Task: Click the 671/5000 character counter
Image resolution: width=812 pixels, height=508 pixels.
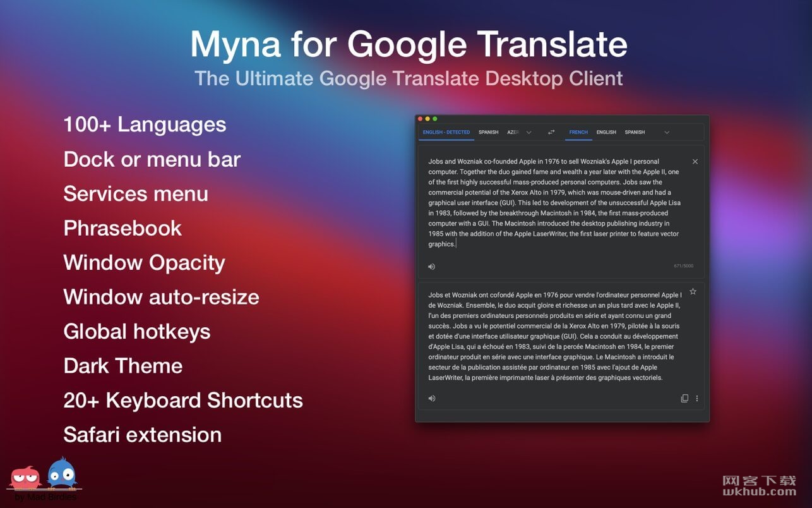Action: point(683,266)
